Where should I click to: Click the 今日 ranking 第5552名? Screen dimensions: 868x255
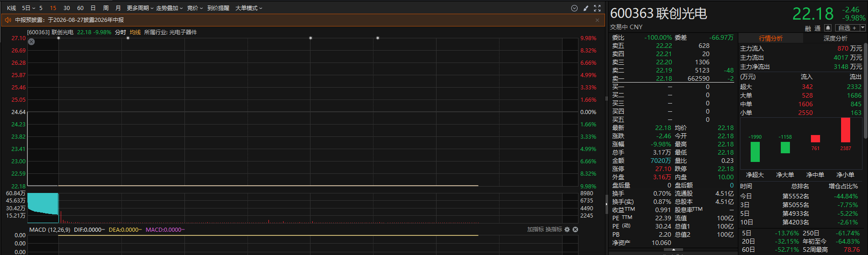pyautogui.click(x=796, y=196)
